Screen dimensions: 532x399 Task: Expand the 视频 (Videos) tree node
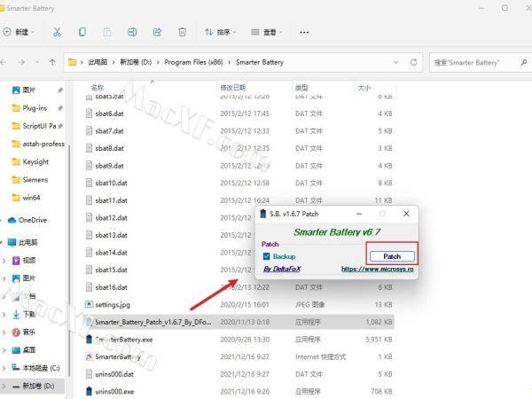point(4,261)
